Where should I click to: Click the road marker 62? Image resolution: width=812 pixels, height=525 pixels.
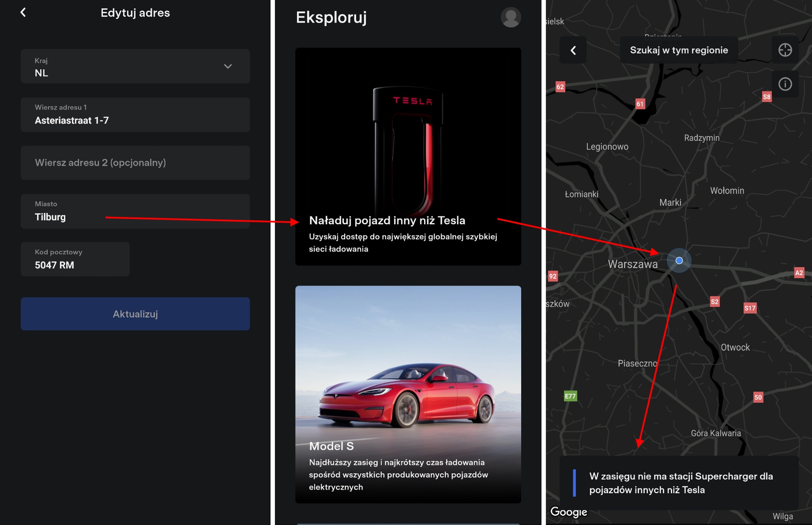(560, 87)
